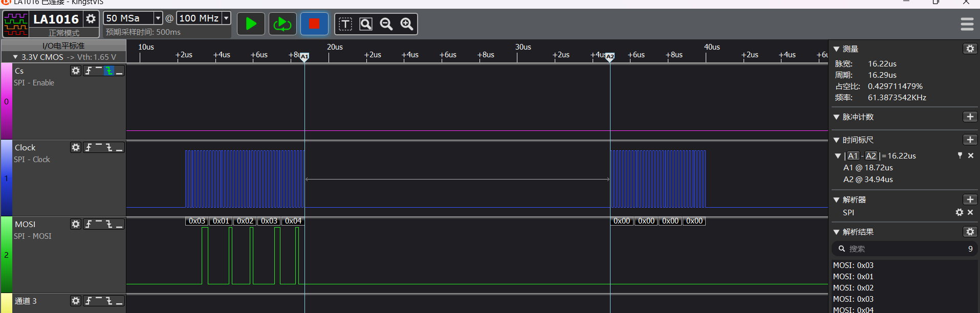Screen dimensions: 980x313
Task: Set rising-edge trigger on the Clock channel
Action: (x=89, y=147)
